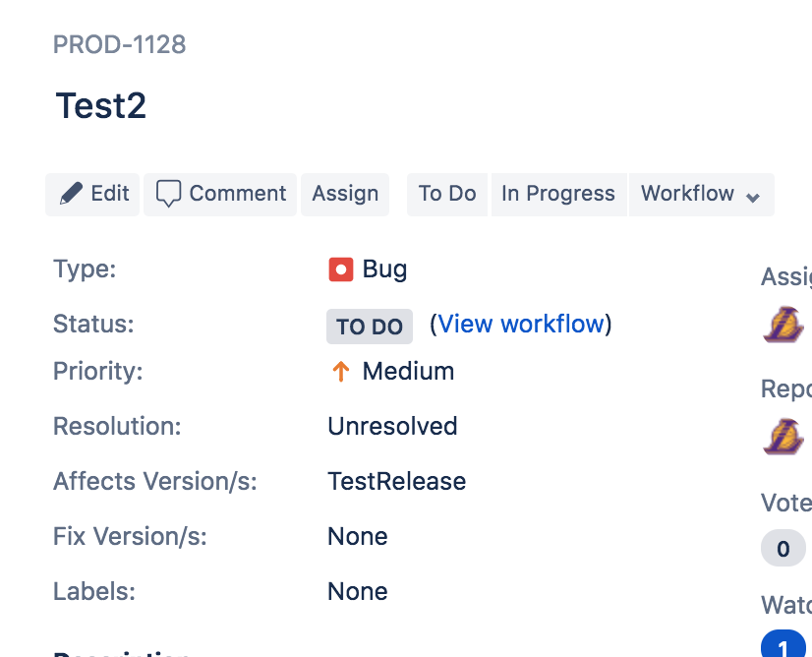Click the speech bubble Comment icon
This screenshot has height=657, width=812.
(168, 194)
